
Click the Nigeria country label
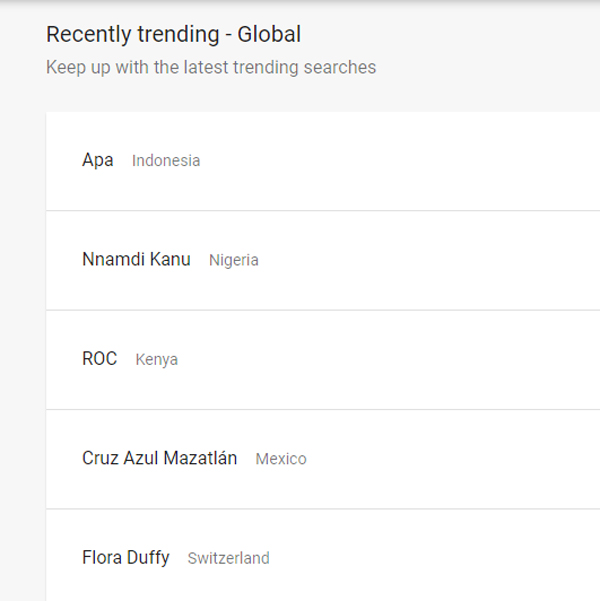234,260
